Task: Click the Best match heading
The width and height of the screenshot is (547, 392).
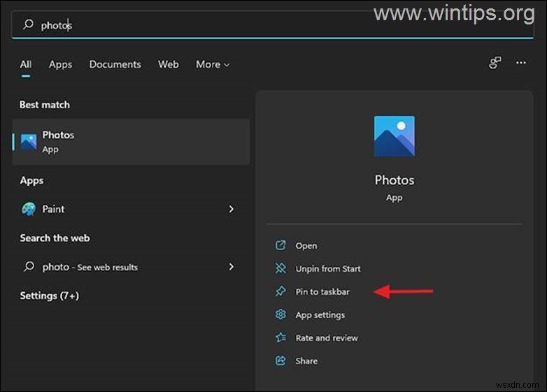Action: pos(45,105)
